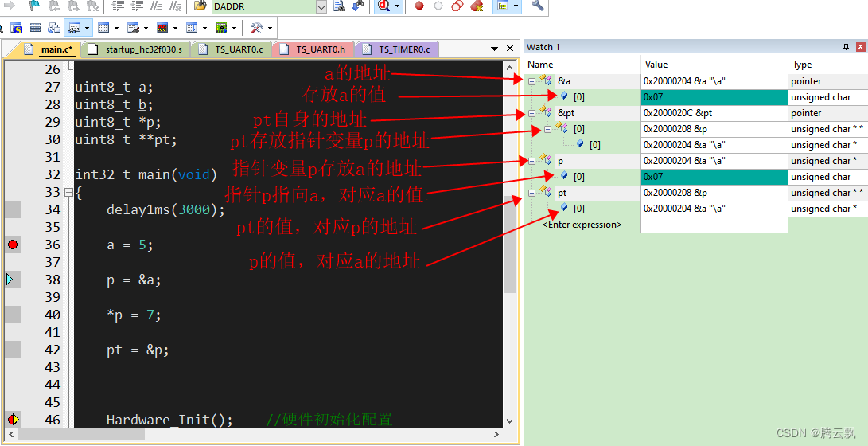Click the Find icon beside the DADDR box
Viewport: 868px width, 446px height.
[x=340, y=6]
